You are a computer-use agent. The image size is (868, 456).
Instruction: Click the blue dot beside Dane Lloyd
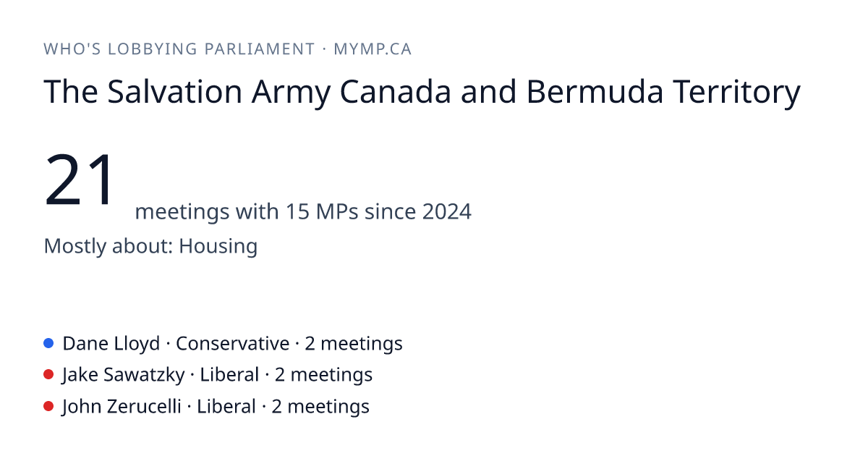coord(48,343)
